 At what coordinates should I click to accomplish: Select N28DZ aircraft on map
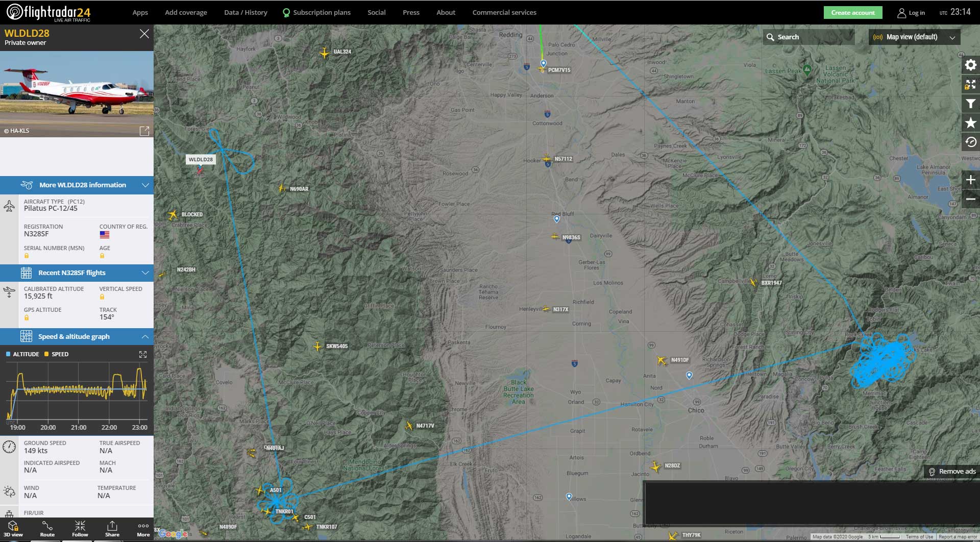(655, 466)
